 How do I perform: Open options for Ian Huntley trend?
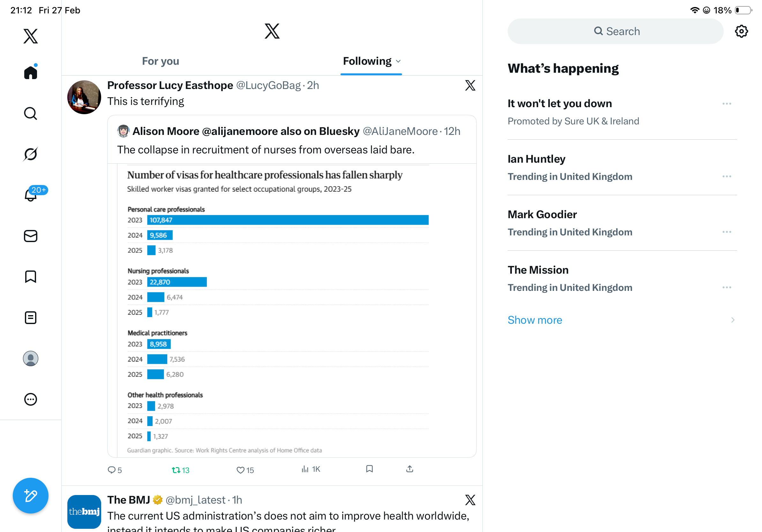point(727,176)
